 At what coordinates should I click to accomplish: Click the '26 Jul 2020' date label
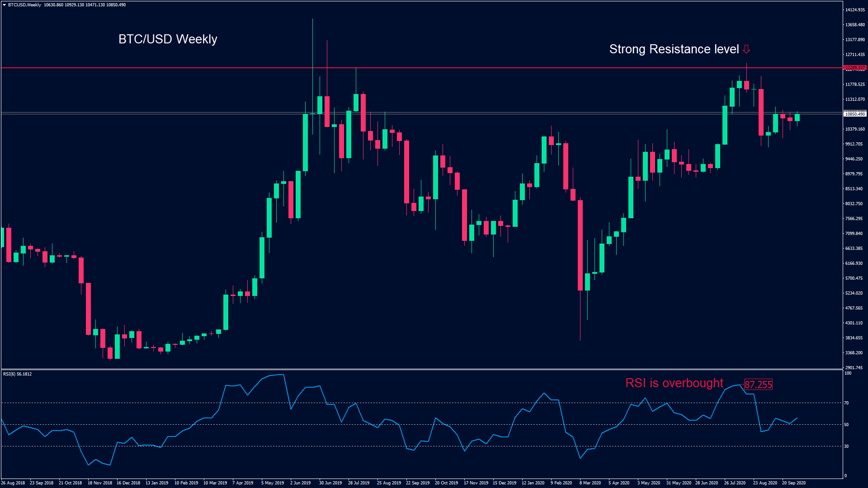click(x=735, y=483)
